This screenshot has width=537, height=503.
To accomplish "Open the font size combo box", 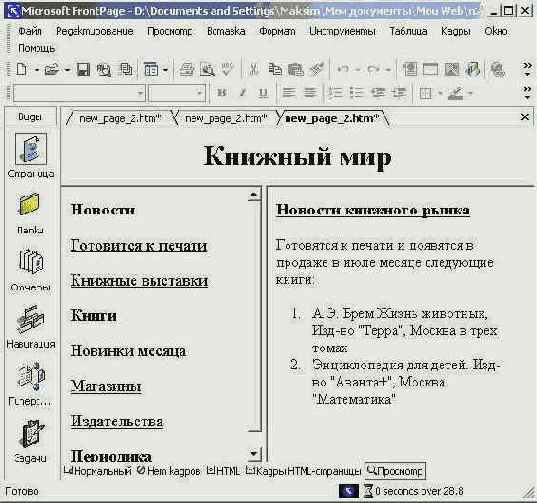I will (x=177, y=93).
